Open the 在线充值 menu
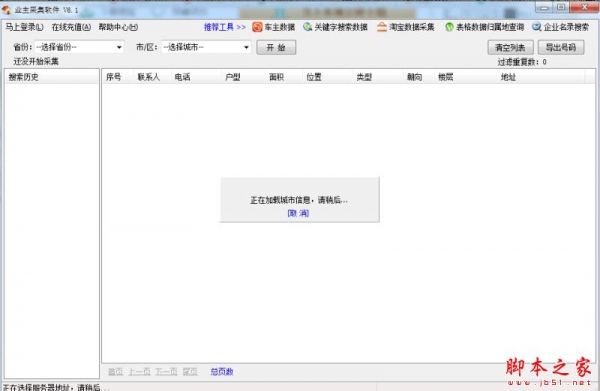This screenshot has height=391, width=600. pyautogui.click(x=72, y=27)
